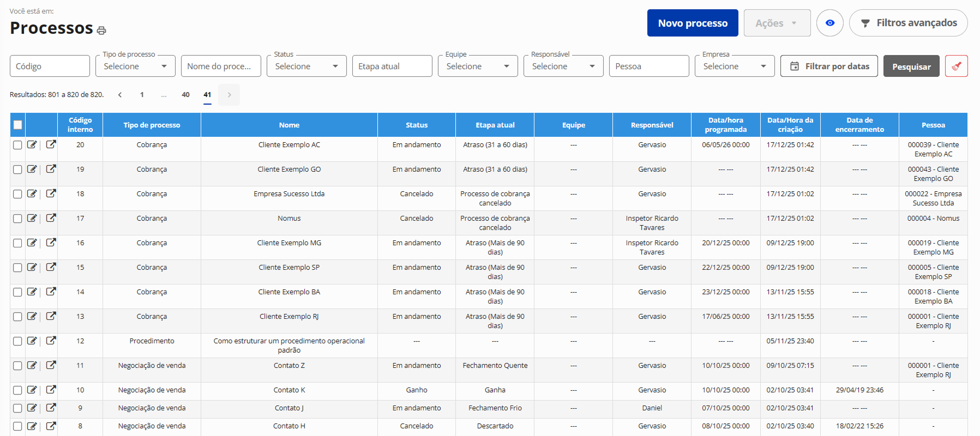Click edit icon for Empresa Sucesso Ltda row

(32, 193)
